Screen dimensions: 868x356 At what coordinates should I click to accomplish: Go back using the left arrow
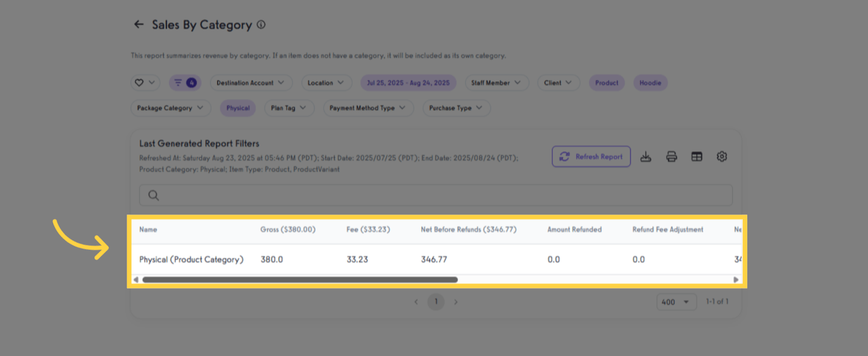tap(139, 25)
